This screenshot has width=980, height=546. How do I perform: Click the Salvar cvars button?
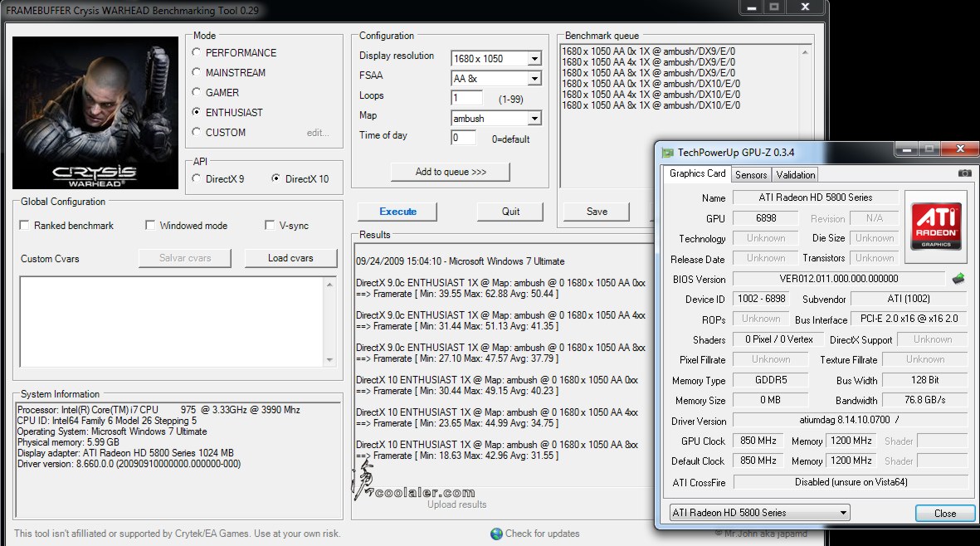coord(185,258)
